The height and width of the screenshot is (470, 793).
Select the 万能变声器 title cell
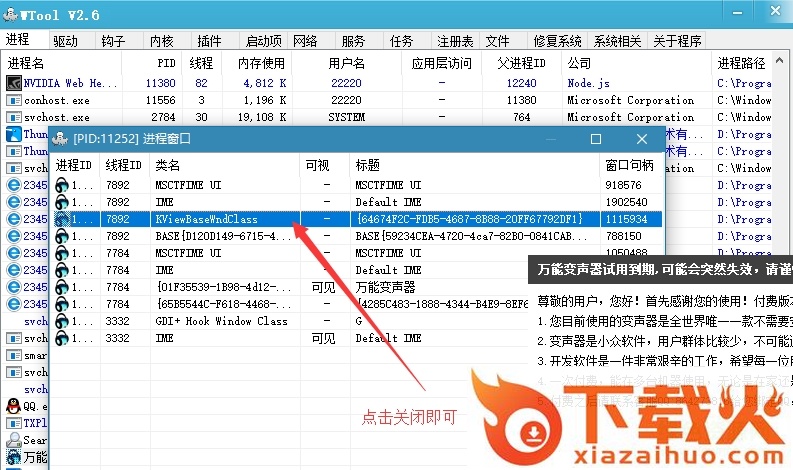point(385,287)
